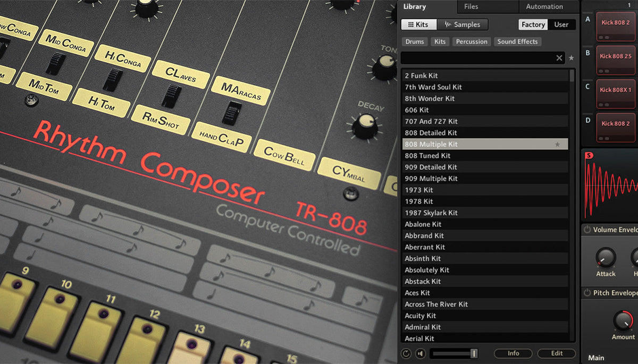Pick "Admiral Kit" from the list
638x364 pixels.
tap(485, 327)
